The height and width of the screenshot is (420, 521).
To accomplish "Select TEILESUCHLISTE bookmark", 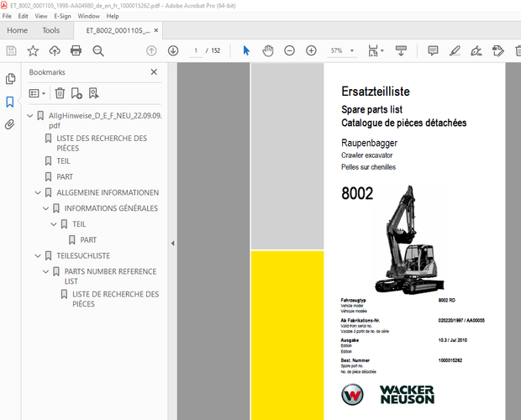I will click(x=83, y=256).
